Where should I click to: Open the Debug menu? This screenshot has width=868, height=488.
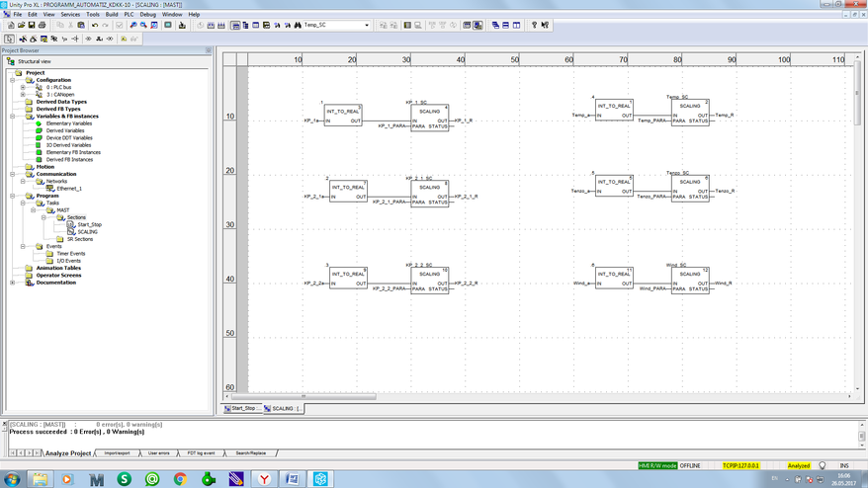(x=148, y=15)
